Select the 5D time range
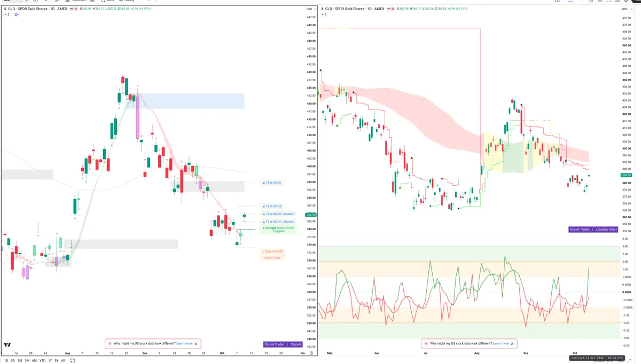The image size is (641, 364). click(13, 361)
